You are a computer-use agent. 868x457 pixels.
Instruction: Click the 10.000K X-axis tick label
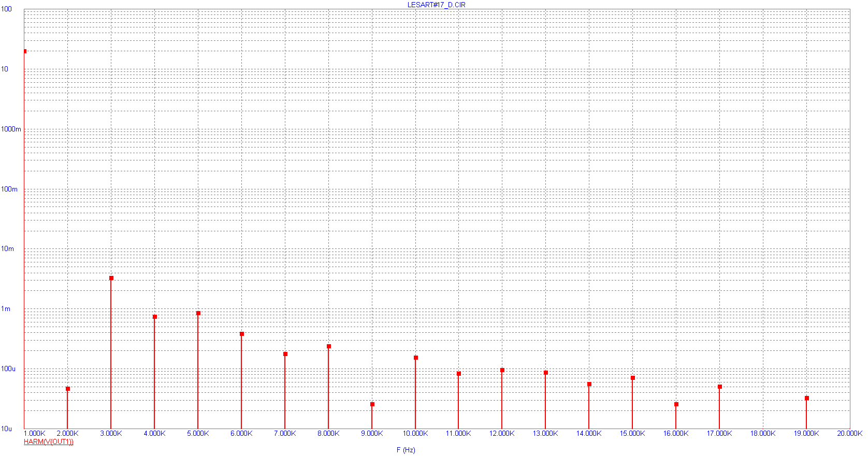[x=415, y=433]
